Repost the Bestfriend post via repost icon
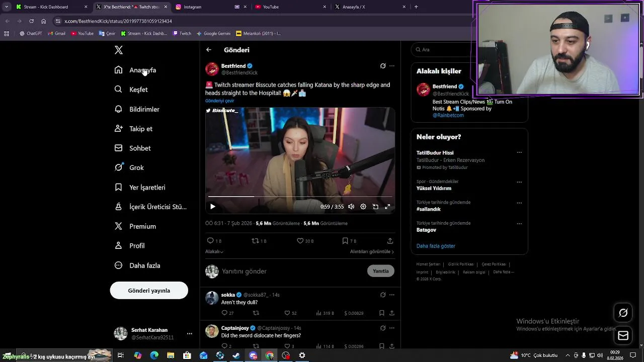Image resolution: width=644 pixels, height=362 pixels. (x=259, y=241)
